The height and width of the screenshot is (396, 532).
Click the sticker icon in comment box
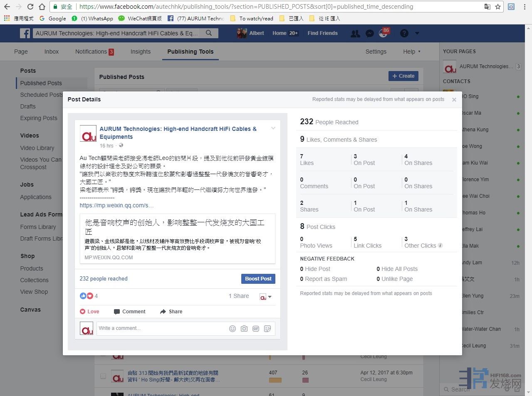[x=267, y=329]
